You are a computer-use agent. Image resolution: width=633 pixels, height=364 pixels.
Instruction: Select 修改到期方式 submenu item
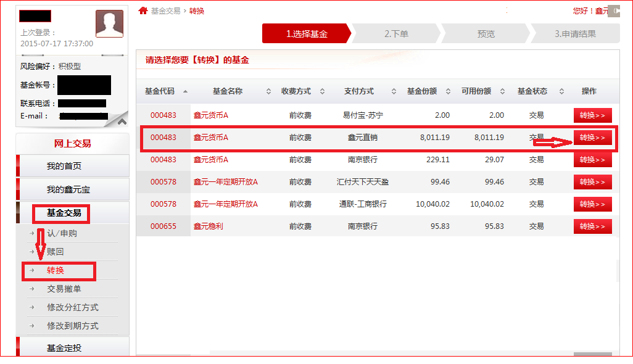pos(73,326)
